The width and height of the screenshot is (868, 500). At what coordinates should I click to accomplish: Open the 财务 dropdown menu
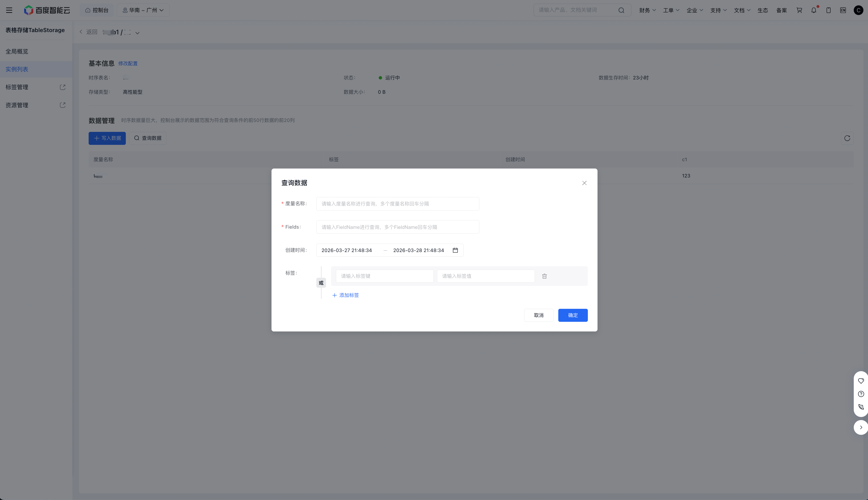647,10
